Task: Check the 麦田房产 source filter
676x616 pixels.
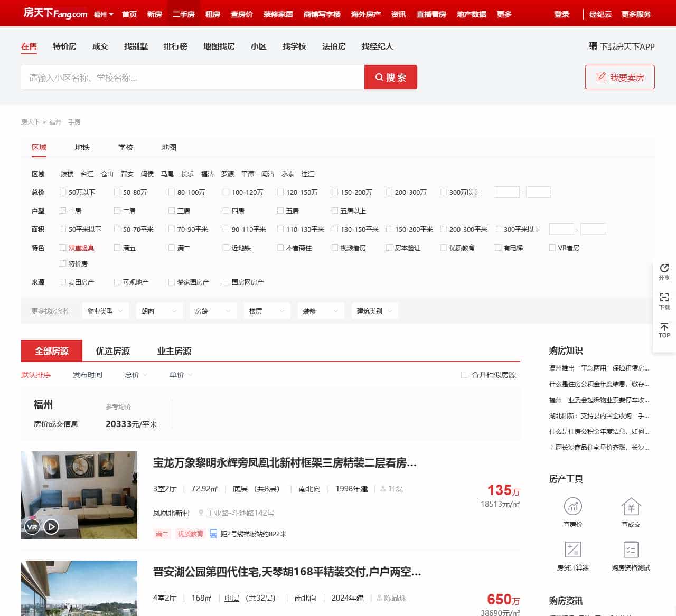Action: (x=63, y=282)
